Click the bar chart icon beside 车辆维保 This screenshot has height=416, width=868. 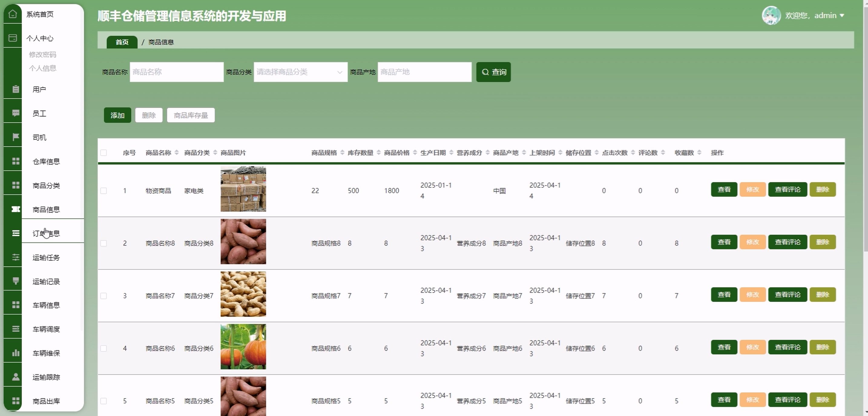click(15, 353)
